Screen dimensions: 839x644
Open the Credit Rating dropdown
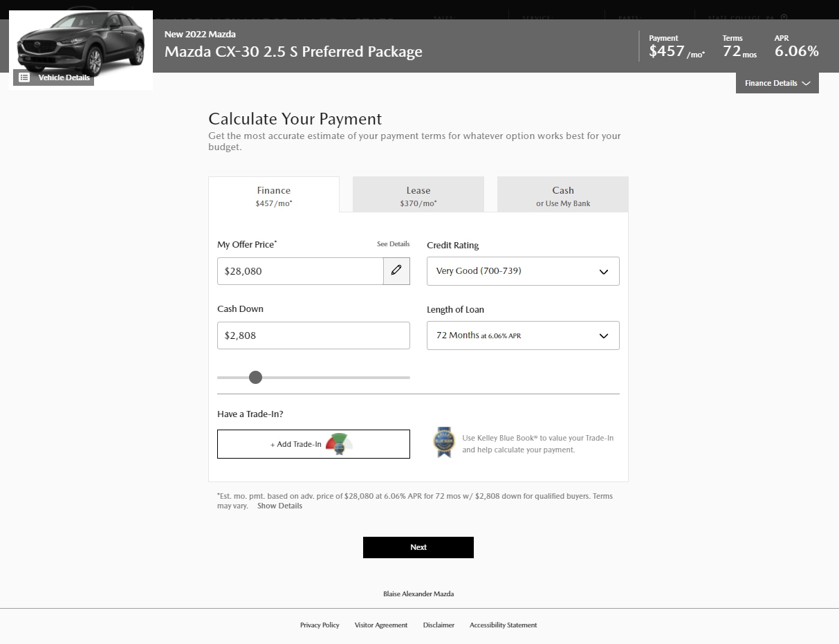523,271
